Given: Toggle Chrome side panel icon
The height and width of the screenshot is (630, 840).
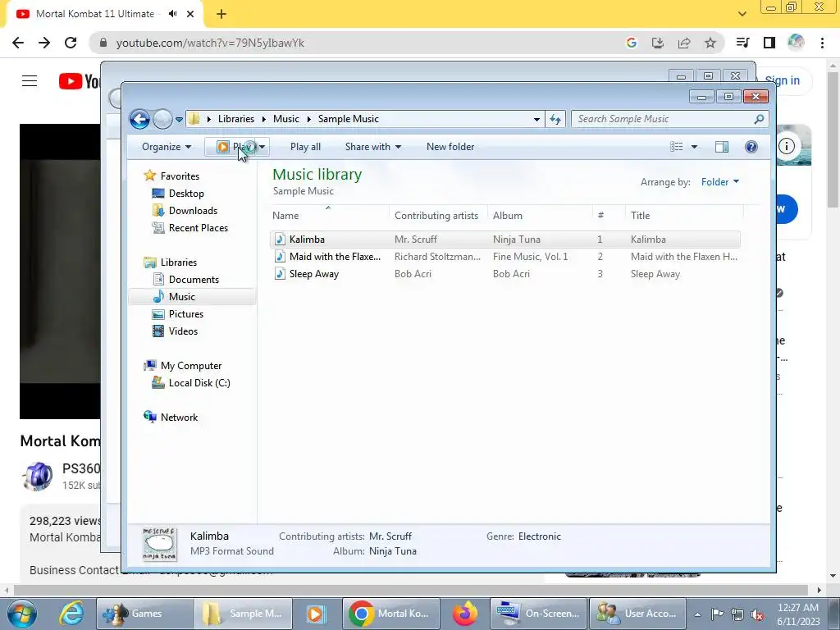Looking at the screenshot, I should pyautogui.click(x=769, y=43).
